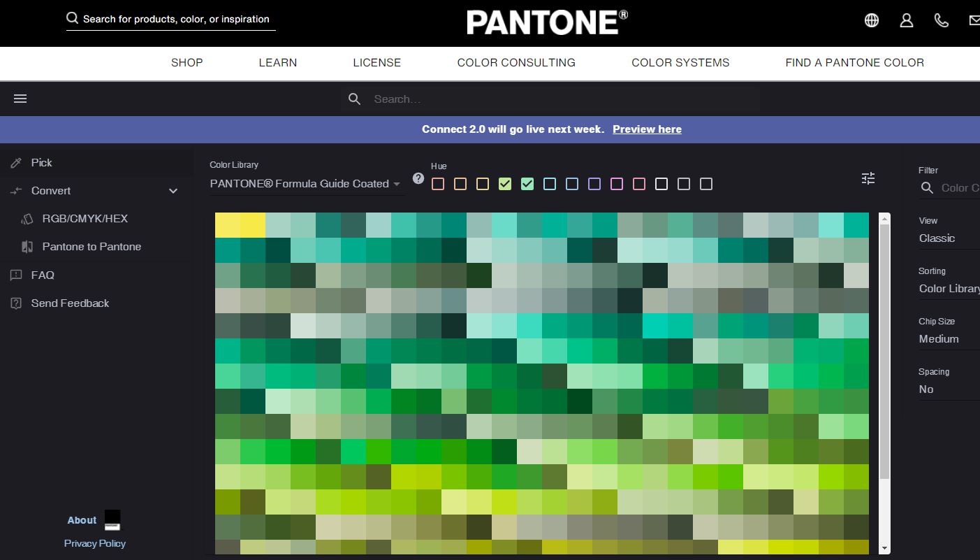Collapse the Convert section chevron
Screen dimensions: 980x560
point(173,191)
